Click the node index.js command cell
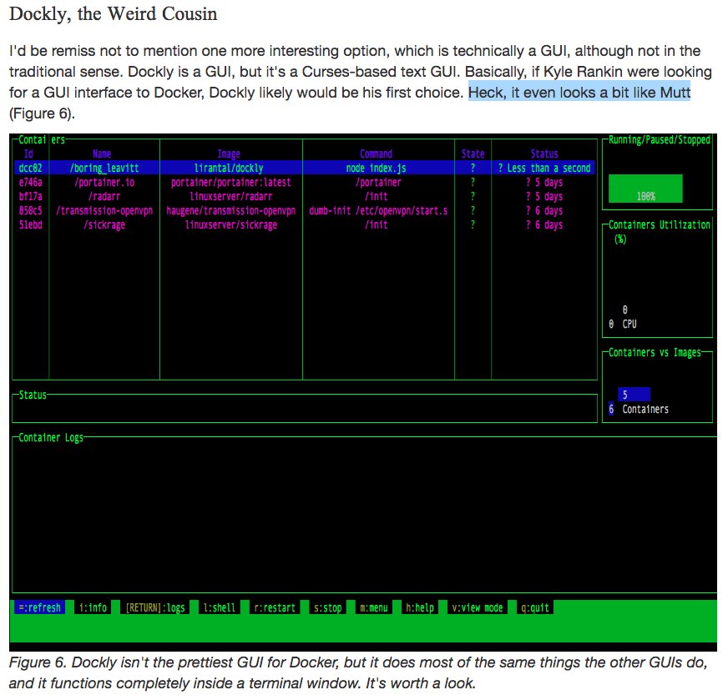 click(x=376, y=168)
